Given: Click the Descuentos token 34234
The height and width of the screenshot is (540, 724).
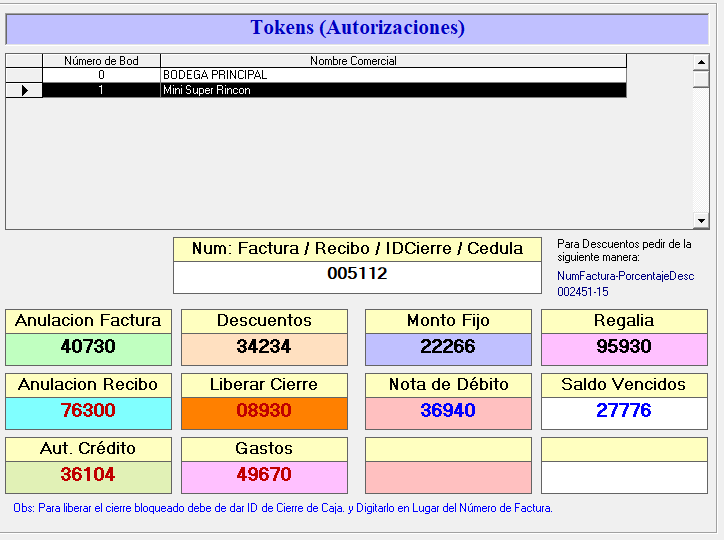Looking at the screenshot, I should point(264,348).
